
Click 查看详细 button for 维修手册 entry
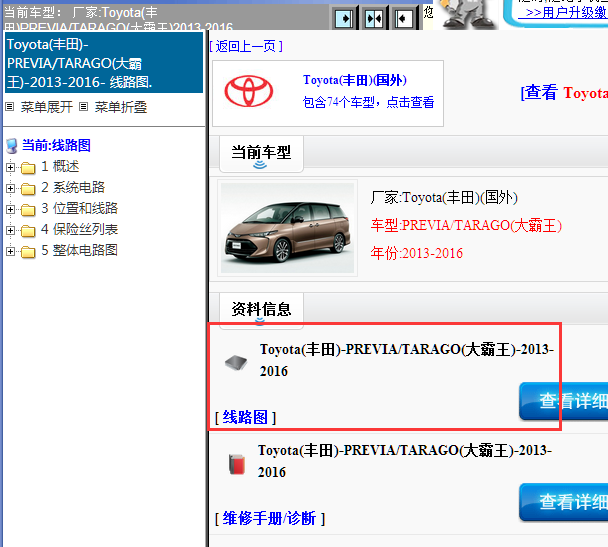564,502
